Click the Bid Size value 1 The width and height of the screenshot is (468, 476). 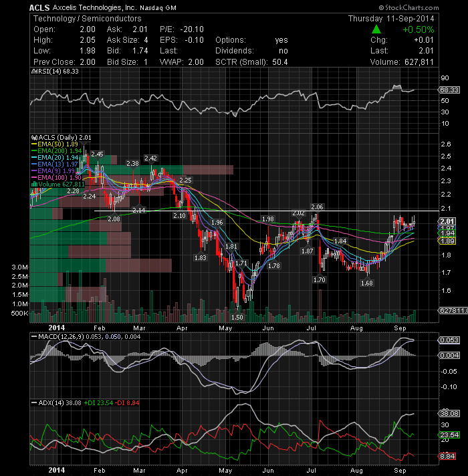[146, 62]
